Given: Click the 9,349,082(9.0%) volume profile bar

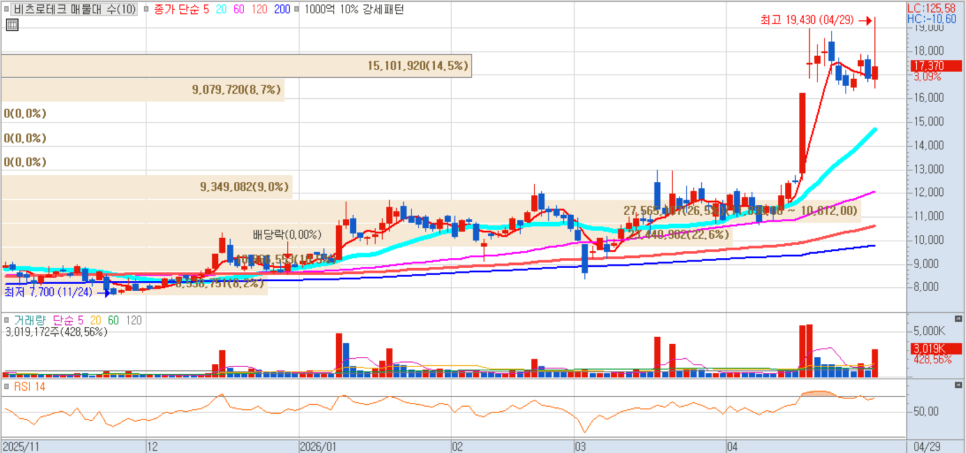Looking at the screenshot, I should click(x=146, y=186).
